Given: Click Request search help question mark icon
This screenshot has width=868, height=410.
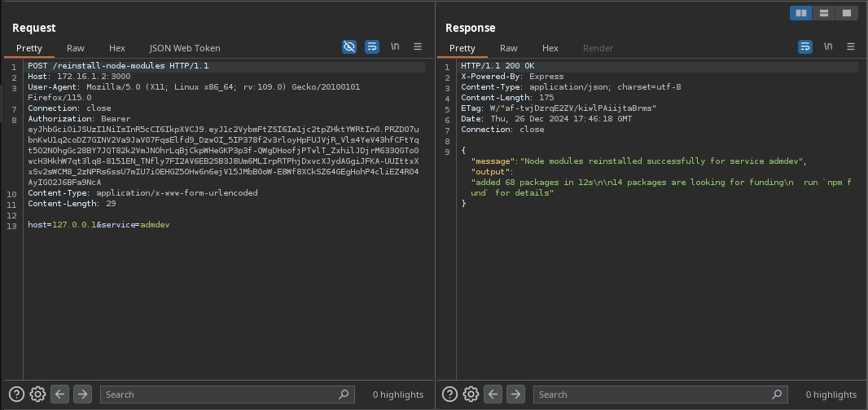Looking at the screenshot, I should [x=15, y=395].
